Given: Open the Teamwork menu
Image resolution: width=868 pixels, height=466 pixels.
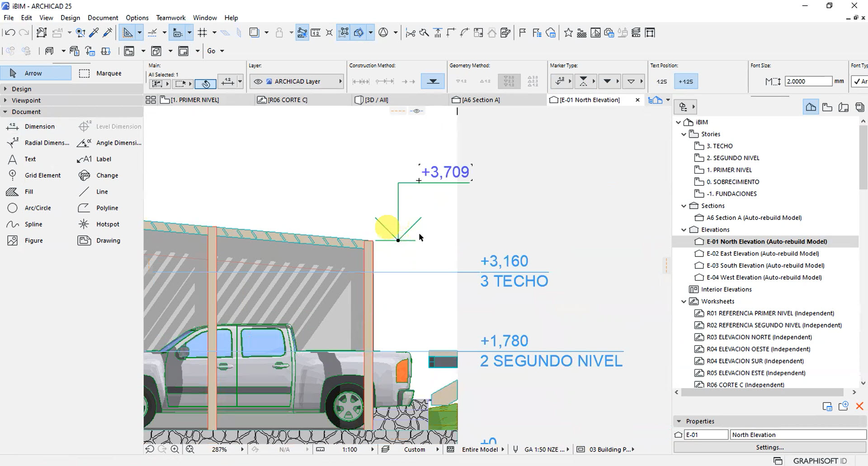Looking at the screenshot, I should click(x=170, y=18).
